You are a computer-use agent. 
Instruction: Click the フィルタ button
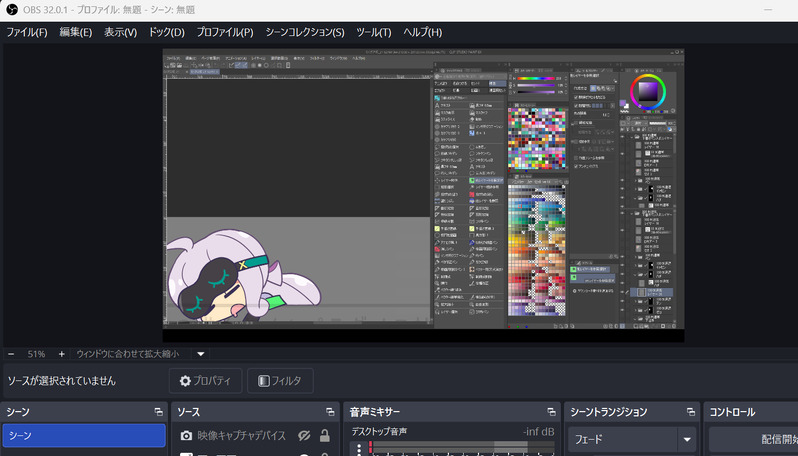(280, 381)
